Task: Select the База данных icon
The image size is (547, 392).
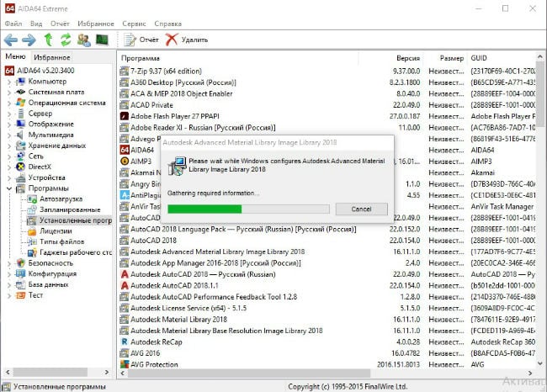Action: coord(20,284)
